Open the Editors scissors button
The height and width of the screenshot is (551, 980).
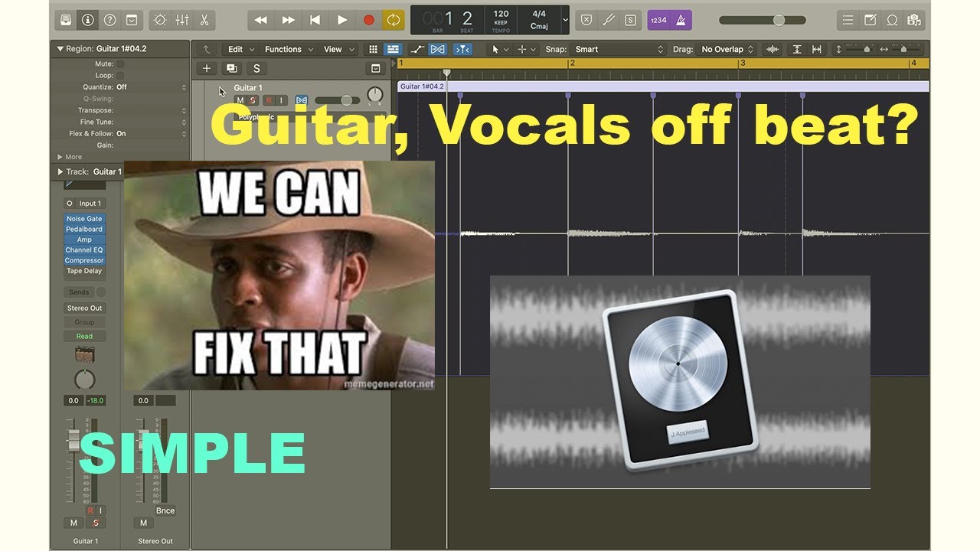click(204, 20)
